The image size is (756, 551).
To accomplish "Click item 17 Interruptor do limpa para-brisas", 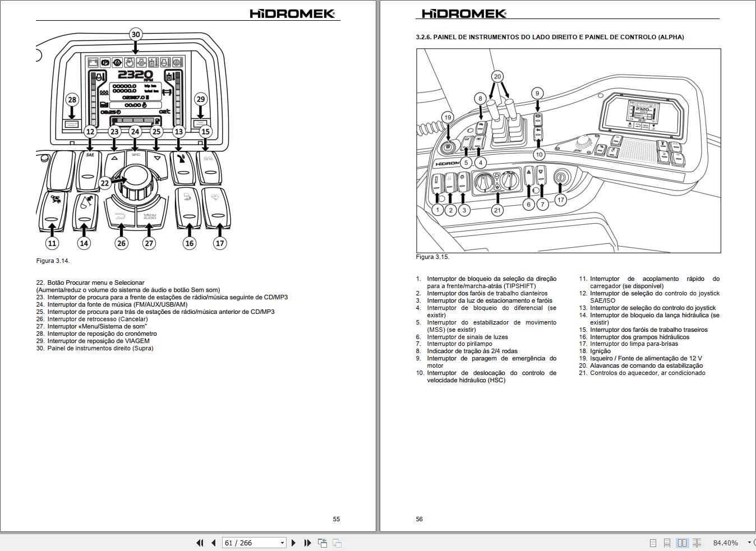I will tap(629, 344).
